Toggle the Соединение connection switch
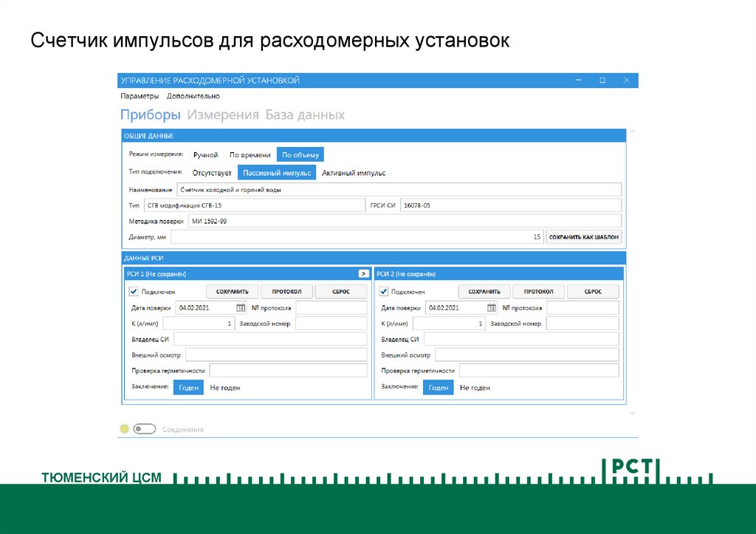756x534 pixels. point(145,429)
